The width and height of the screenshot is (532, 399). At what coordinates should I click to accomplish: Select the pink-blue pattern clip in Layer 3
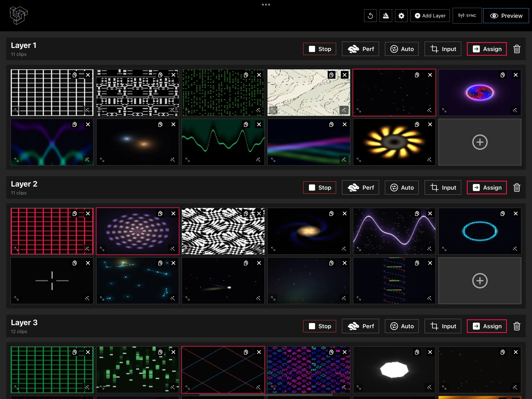[309, 370]
